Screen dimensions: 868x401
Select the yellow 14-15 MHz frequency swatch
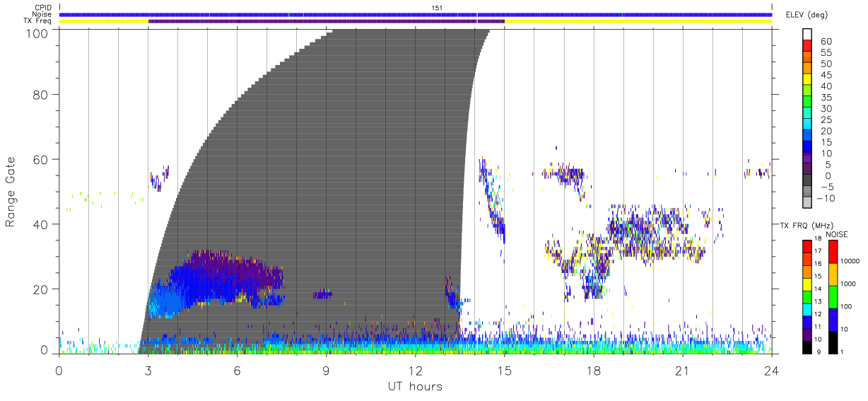(807, 284)
